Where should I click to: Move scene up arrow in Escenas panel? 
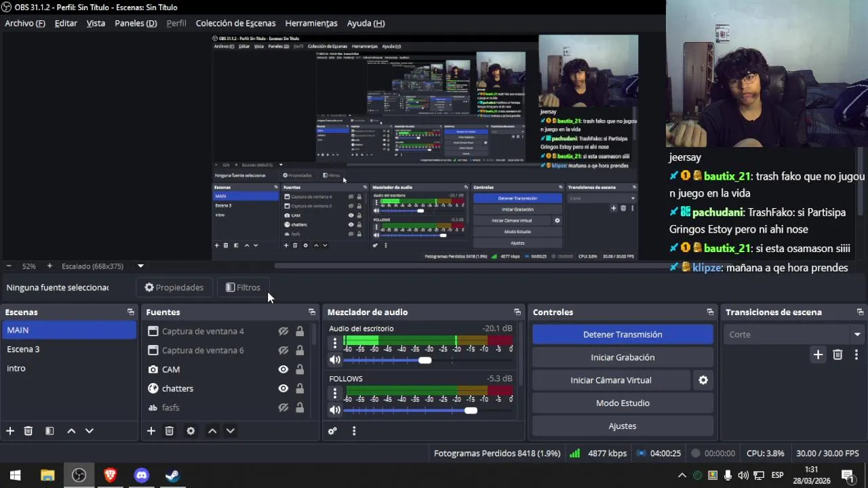point(71,431)
